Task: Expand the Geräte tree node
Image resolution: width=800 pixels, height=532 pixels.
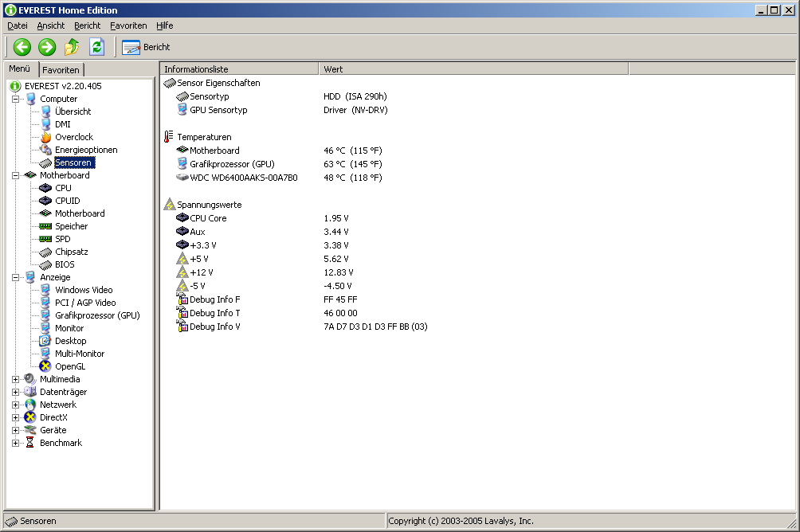Action: [x=15, y=431]
